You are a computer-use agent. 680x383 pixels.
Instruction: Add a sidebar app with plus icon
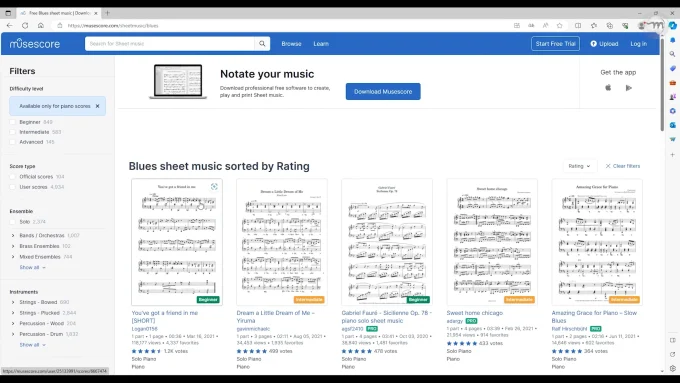(673, 154)
